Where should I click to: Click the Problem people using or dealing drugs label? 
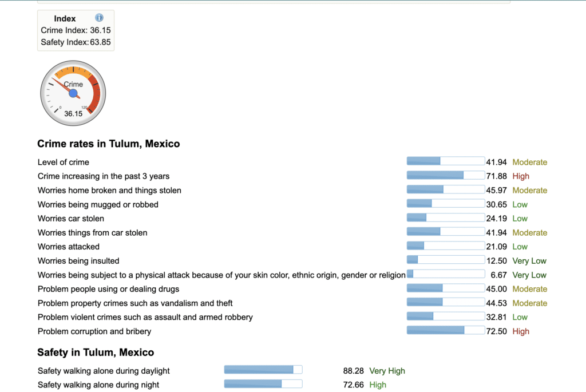tap(108, 289)
